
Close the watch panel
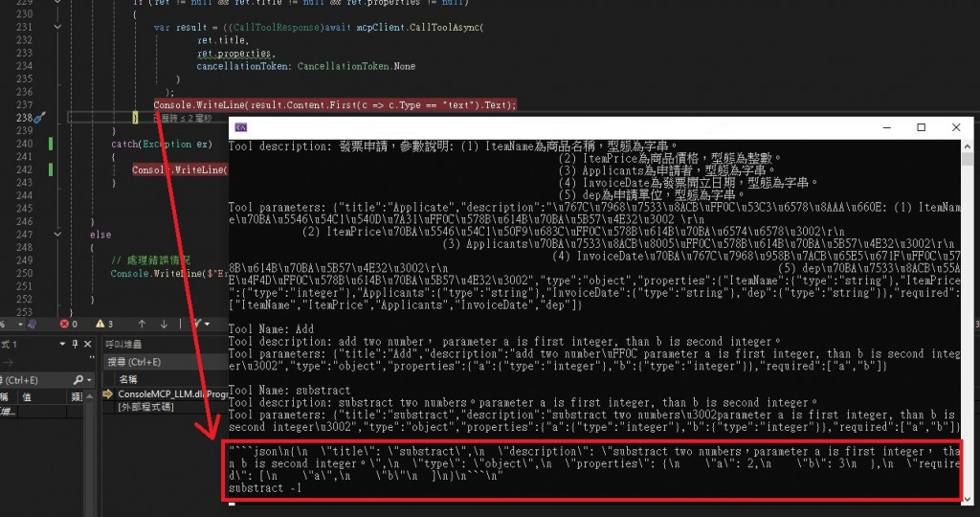pyautogui.click(x=87, y=344)
